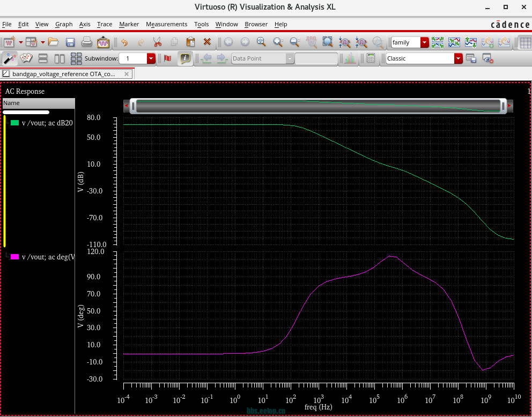This screenshot has height=417, width=532.
Task: Click the first X-axis zoom icon
Action: click(x=345, y=42)
